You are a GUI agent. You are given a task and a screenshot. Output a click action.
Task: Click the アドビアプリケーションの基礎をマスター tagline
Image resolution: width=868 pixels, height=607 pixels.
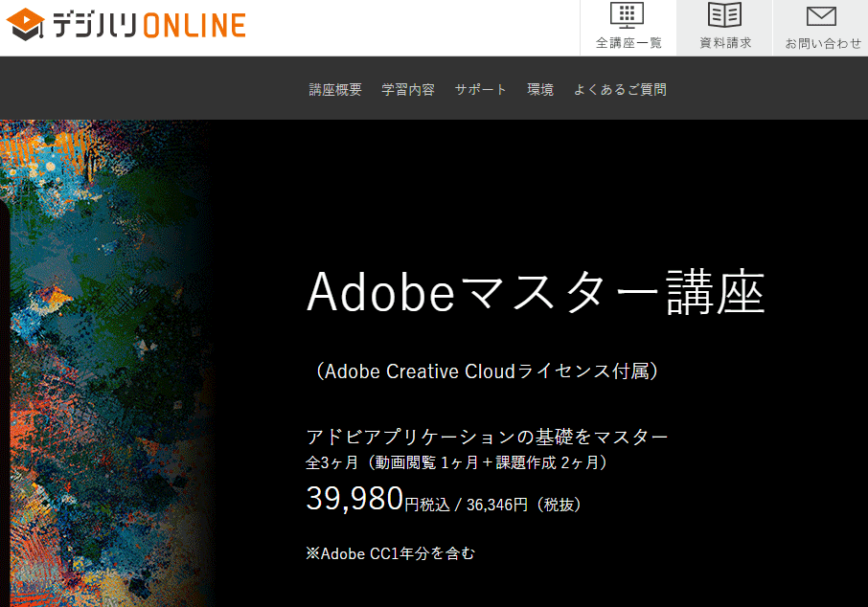point(487,437)
